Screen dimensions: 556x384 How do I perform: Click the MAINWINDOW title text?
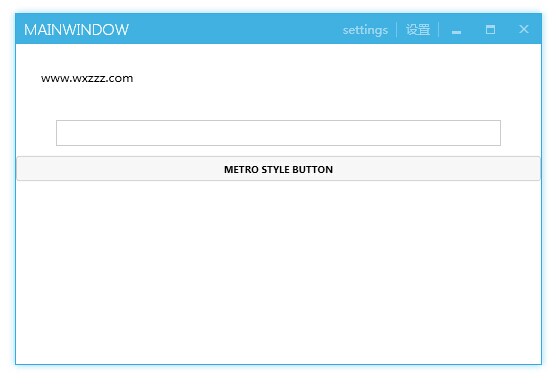pos(76,30)
